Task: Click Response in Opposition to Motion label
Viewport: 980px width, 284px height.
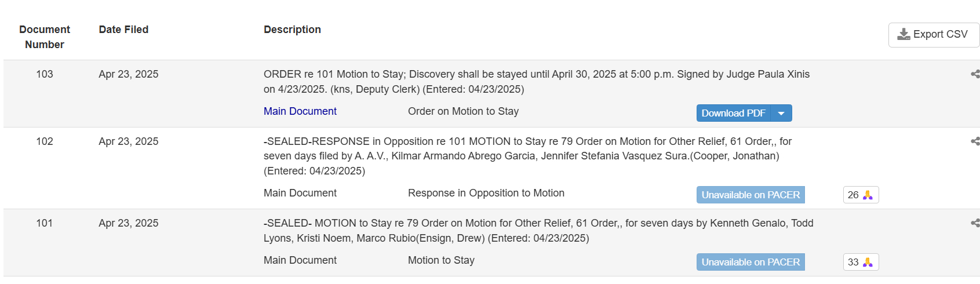Action: (x=486, y=193)
